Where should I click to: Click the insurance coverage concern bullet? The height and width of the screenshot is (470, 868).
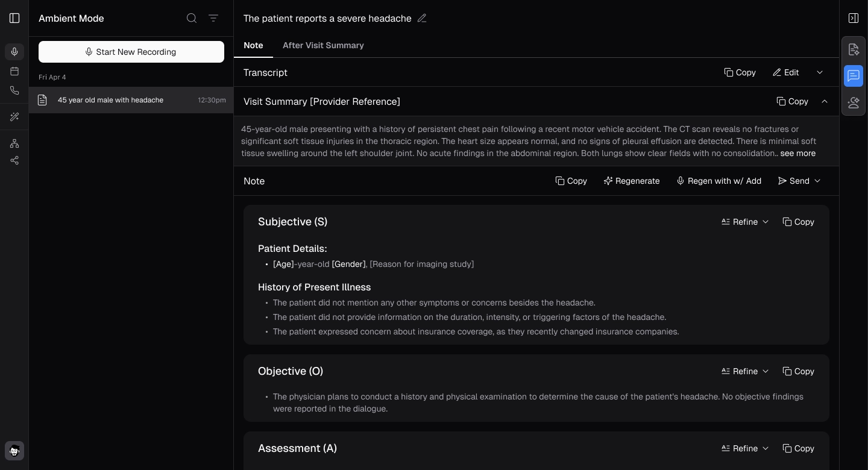point(476,331)
